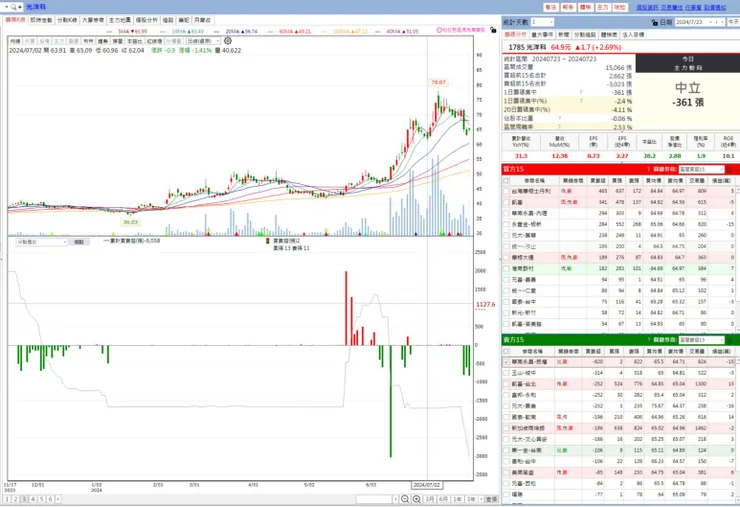Tick the checkbox for 永豐金-板新 row

[506, 224]
